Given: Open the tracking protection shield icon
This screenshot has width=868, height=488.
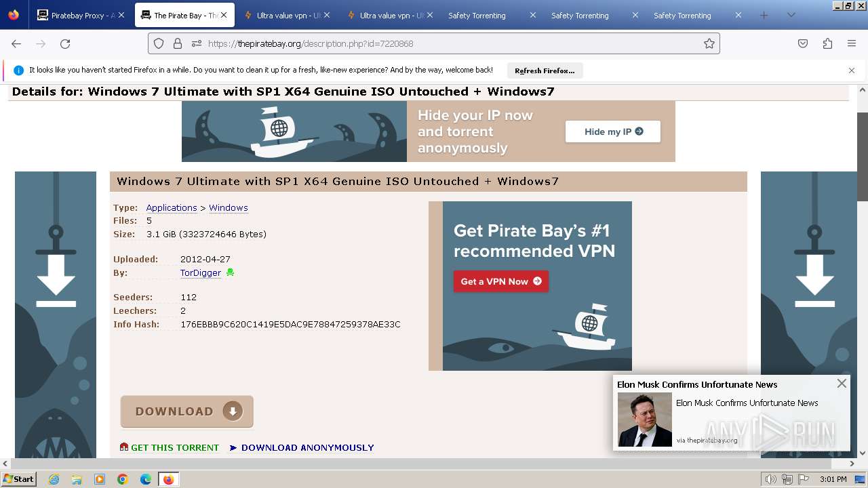Looking at the screenshot, I should [159, 43].
